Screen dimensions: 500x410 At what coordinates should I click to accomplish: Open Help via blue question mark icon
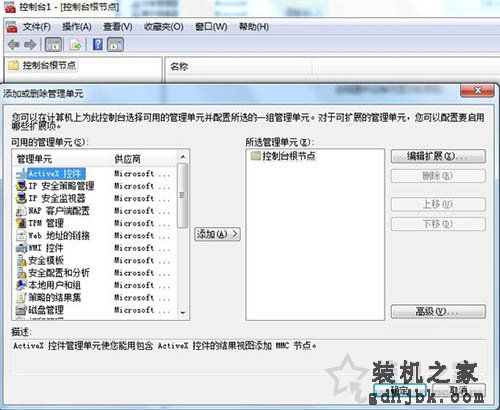[x=98, y=44]
